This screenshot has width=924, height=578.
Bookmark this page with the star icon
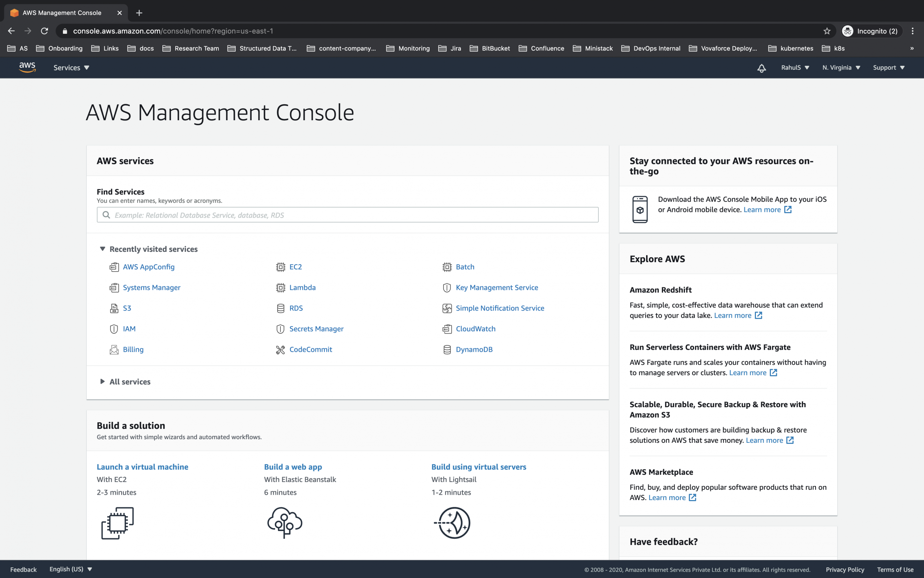[827, 31]
